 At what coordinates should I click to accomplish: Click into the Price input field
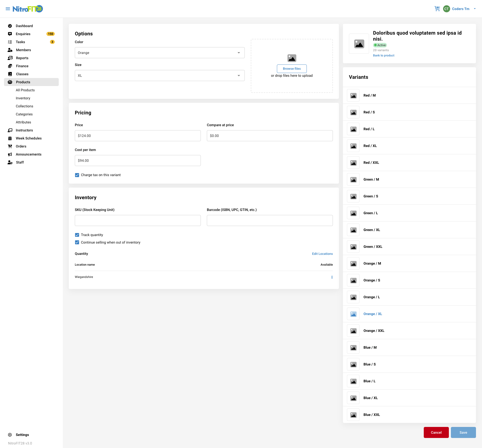138,136
